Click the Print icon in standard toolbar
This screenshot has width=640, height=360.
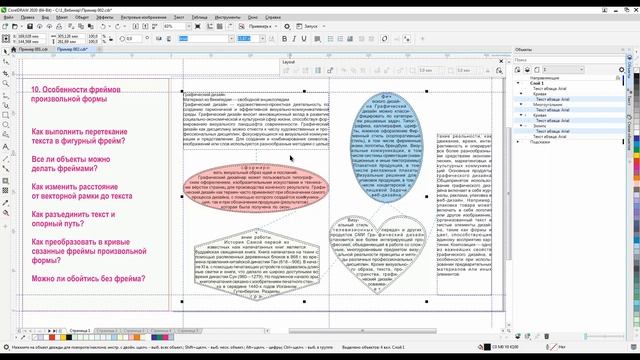point(59,26)
